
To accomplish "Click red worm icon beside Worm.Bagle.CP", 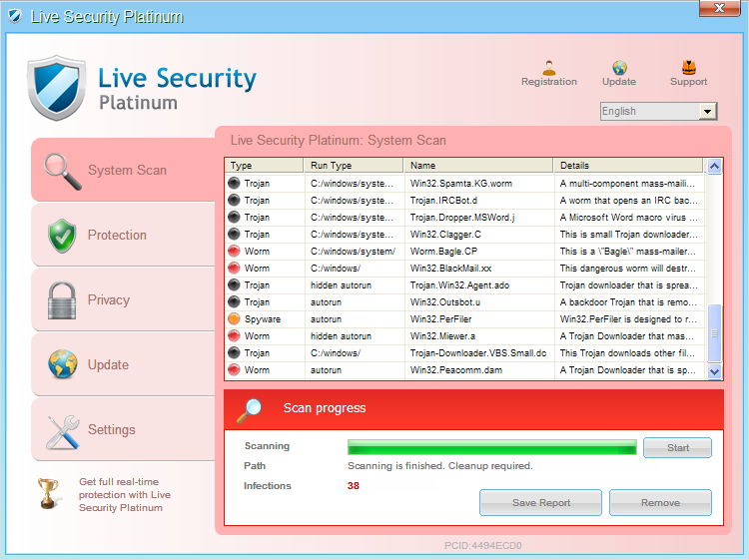I will click(x=234, y=252).
